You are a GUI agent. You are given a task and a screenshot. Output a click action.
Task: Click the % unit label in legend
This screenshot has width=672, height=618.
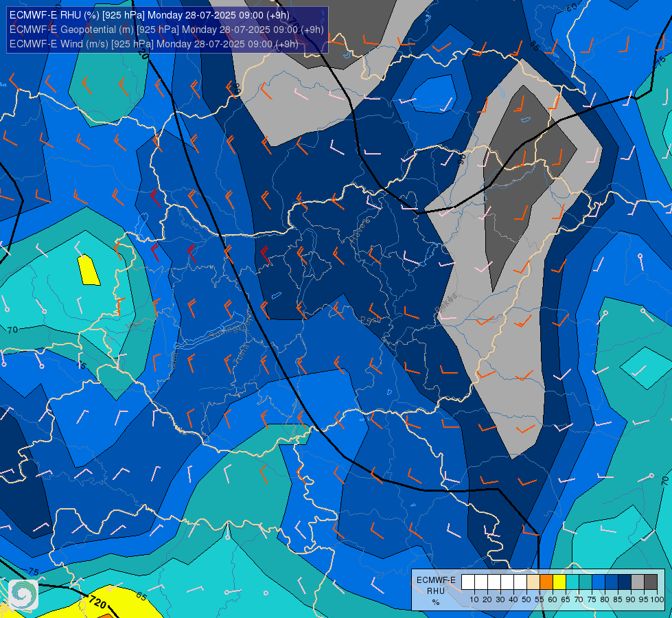436,602
